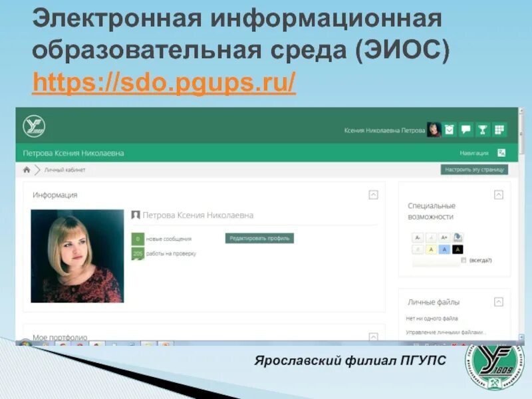Screen dimensions: 532x399
Task: Open the работы на проверку link
Action: click(171, 253)
